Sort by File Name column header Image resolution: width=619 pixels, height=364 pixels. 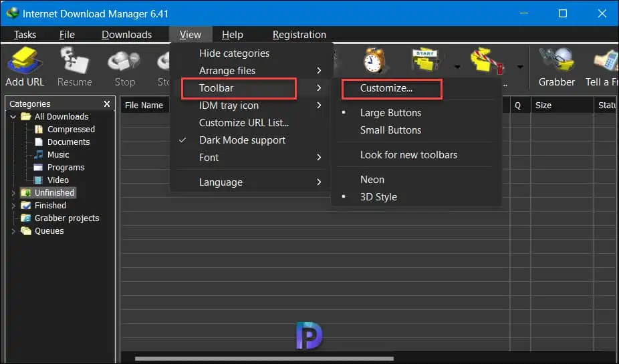(x=145, y=106)
